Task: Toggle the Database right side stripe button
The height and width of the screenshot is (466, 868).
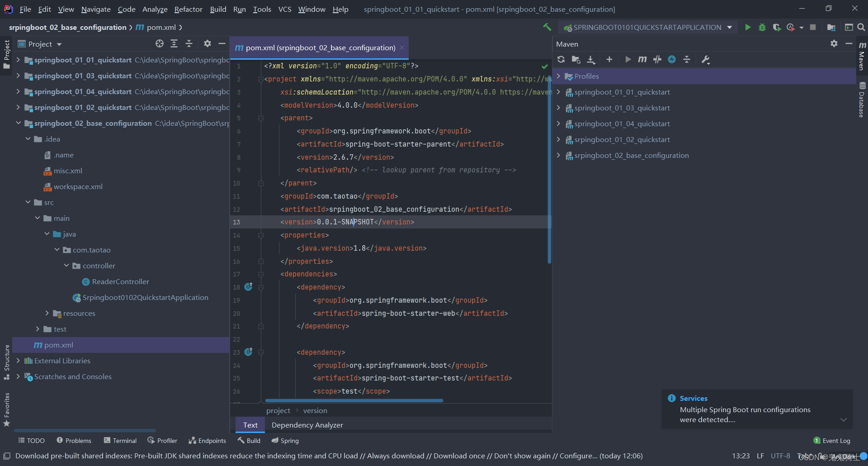Action: [x=862, y=100]
